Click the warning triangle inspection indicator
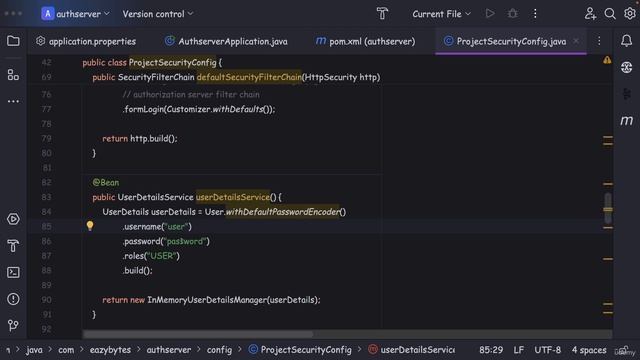640x360 pixels. [x=607, y=60]
